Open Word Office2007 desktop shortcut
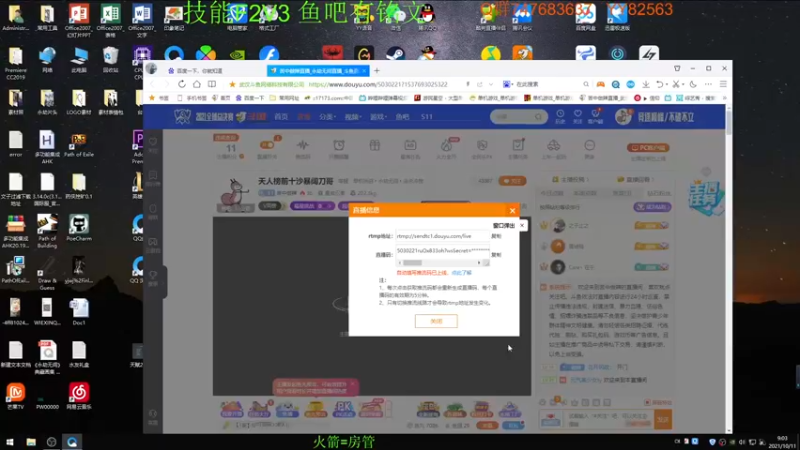The height and width of the screenshot is (450, 800). click(142, 20)
